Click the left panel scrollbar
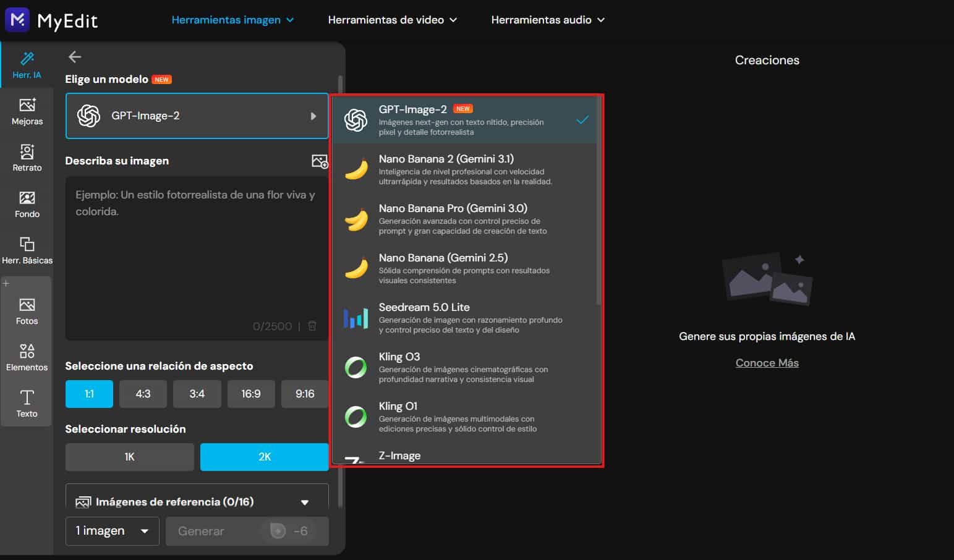Viewport: 954px width, 560px height. pos(340,291)
